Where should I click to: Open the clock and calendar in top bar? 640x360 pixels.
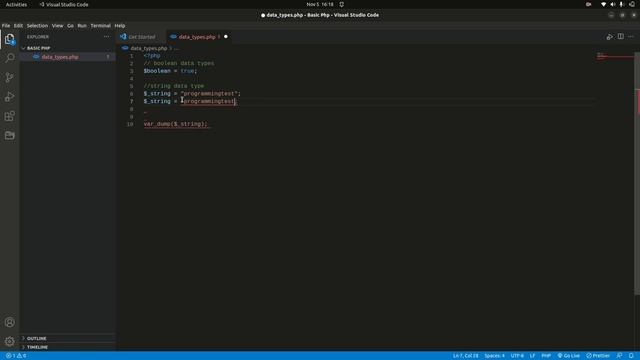[320, 4]
